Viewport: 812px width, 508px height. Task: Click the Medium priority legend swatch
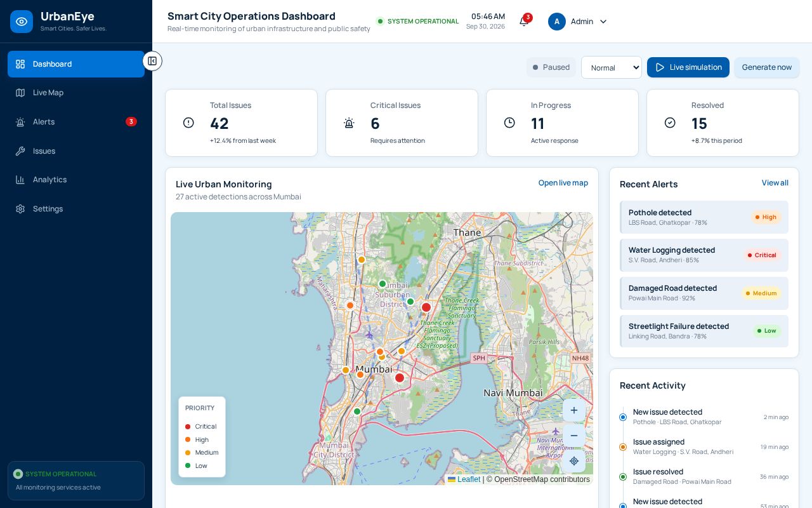[188, 453]
